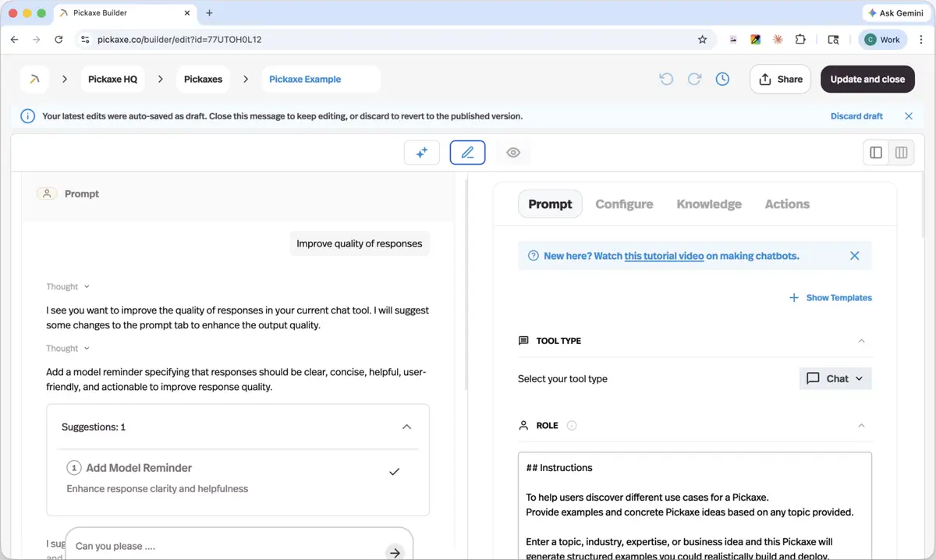This screenshot has height=560, width=936.
Task: Click Show Templates
Action: (830, 298)
